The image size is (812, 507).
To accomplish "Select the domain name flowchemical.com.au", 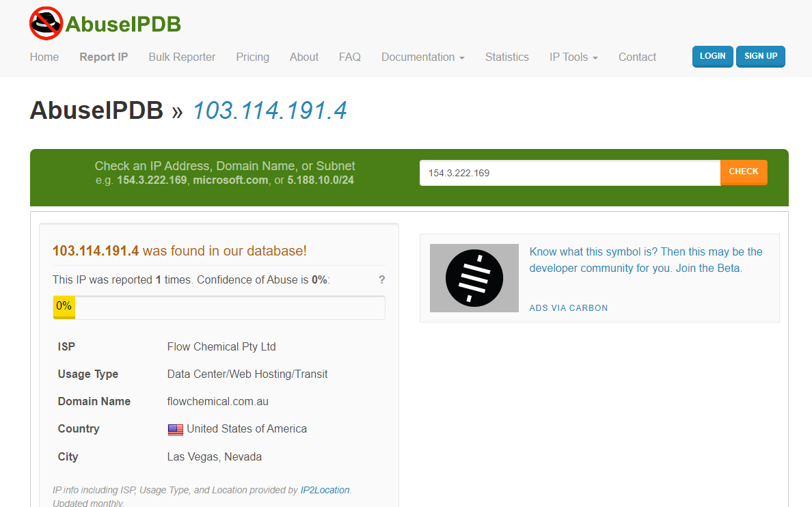I will coord(218,402).
